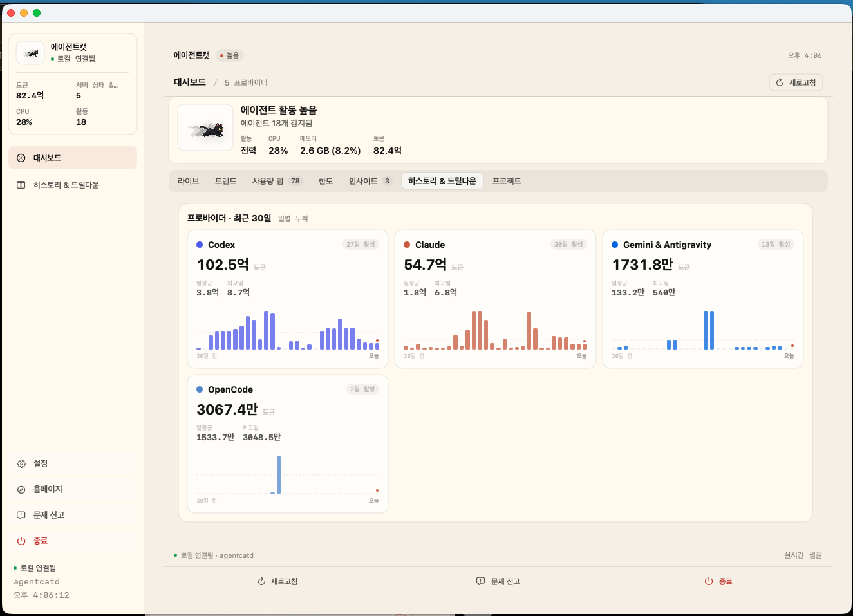The height and width of the screenshot is (616, 853).
Task: Toggle the 일별 view option
Action: 285,219
